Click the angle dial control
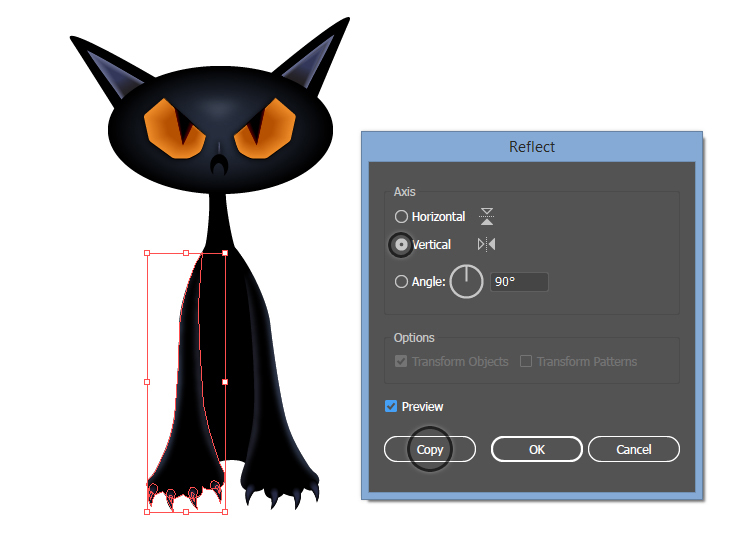The height and width of the screenshot is (535, 750). pos(466,282)
